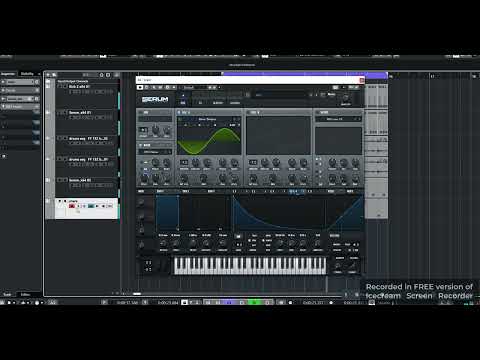Open the Visibility tab in Cubase

[27, 74]
